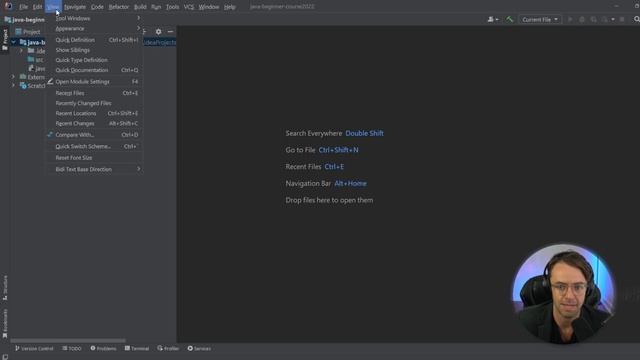Image resolution: width=640 pixels, height=360 pixels.
Task: Open the Tools menu
Action: [x=172, y=7]
